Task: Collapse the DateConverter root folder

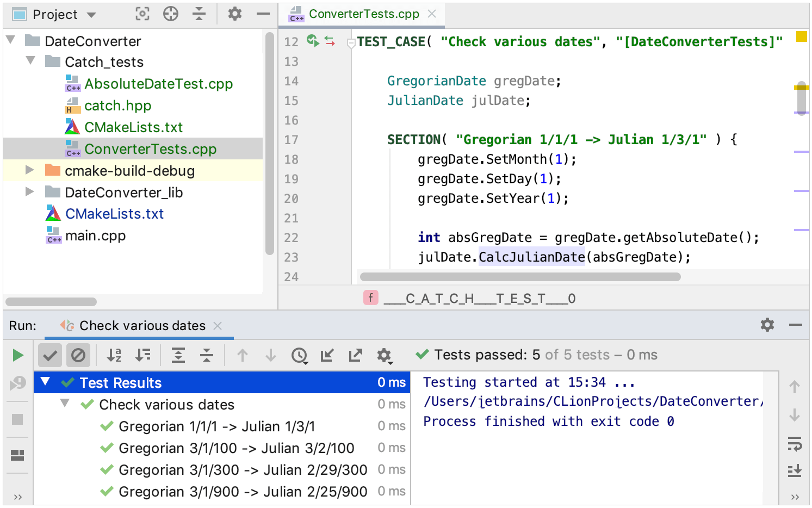Action: click(11, 40)
